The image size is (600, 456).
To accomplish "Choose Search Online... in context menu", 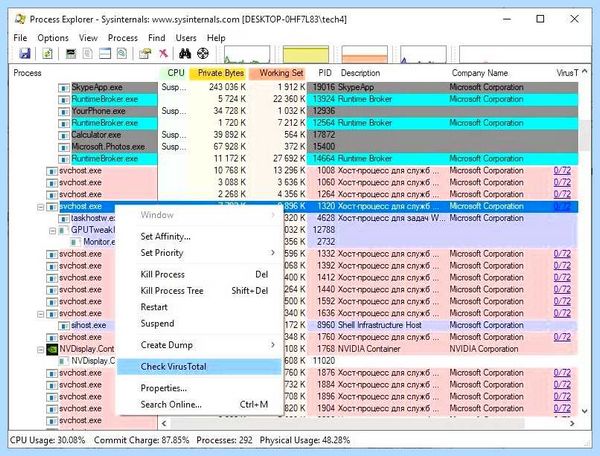I will click(x=200, y=405).
